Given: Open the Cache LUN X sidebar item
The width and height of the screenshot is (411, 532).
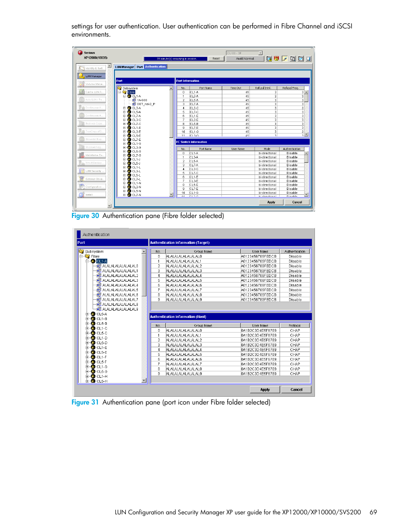Looking at the screenshot, I should [92, 92].
